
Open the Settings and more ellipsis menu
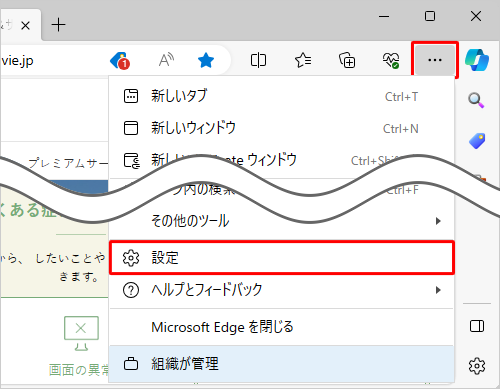click(x=435, y=60)
